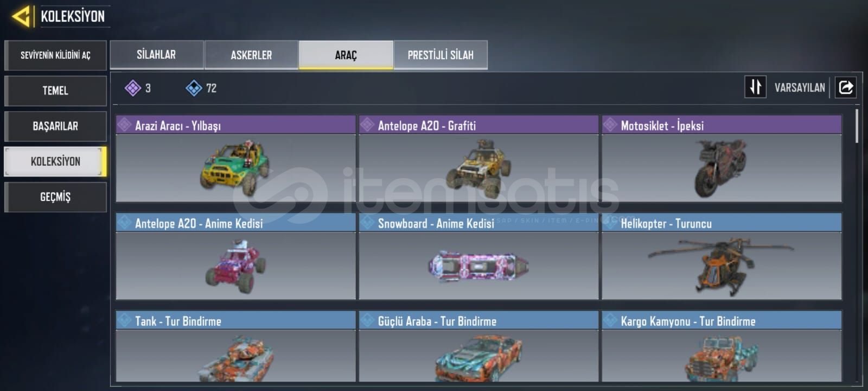Open the VARSAYILAN sort dropdown
The image size is (868, 391).
(800, 87)
